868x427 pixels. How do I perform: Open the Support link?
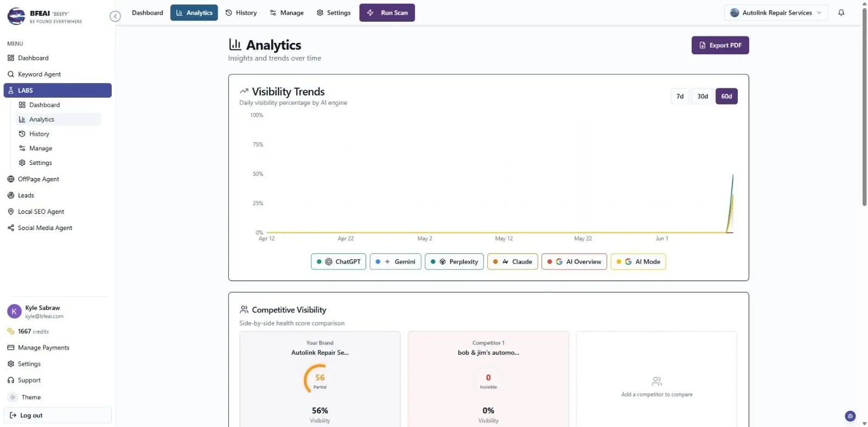(x=58, y=380)
